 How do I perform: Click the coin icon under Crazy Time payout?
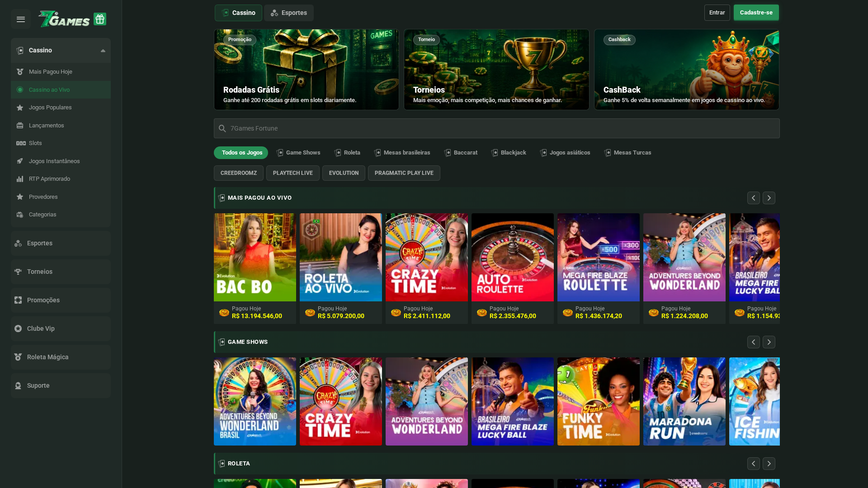[x=396, y=313]
